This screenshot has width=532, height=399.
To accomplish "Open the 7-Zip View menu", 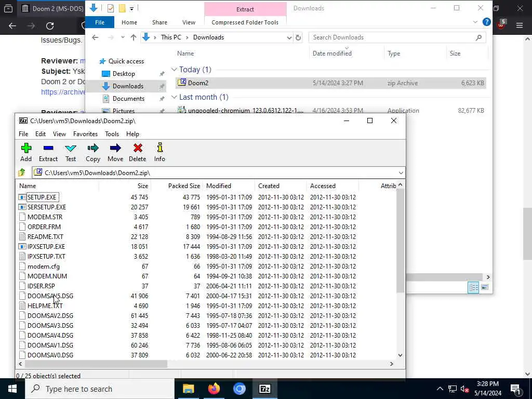I will [59, 134].
